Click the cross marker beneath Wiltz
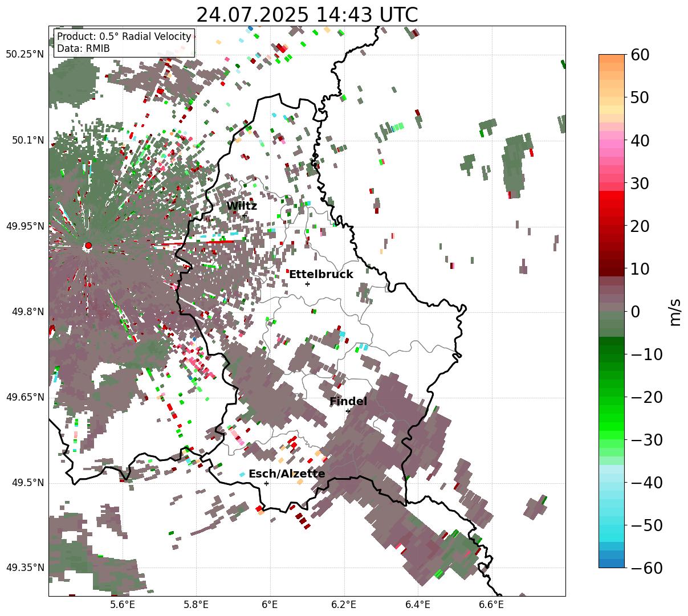 tap(245, 215)
